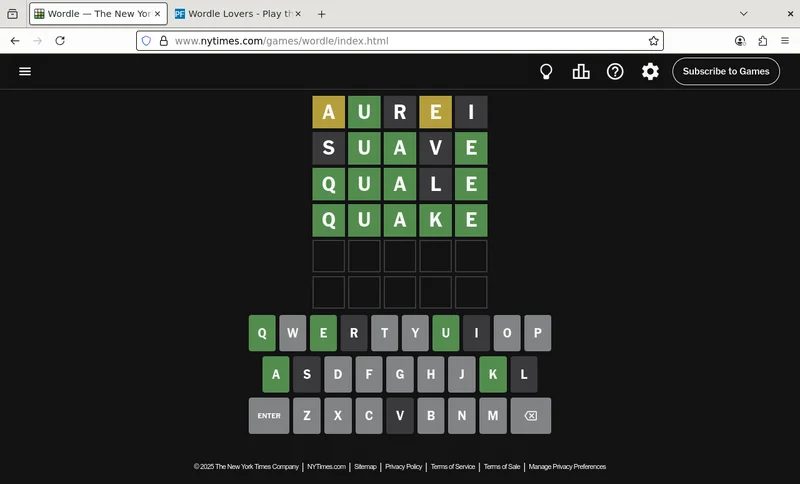Open the Firefox application menu
This screenshot has width=800, height=484.
pyautogui.click(x=785, y=41)
